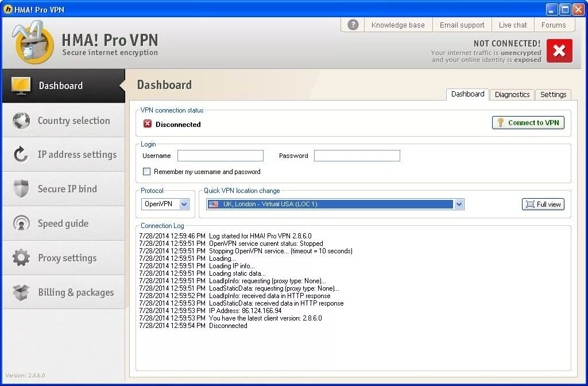Viewport: 588px width, 386px height.
Task: Focus the Username input field
Action: click(220, 156)
